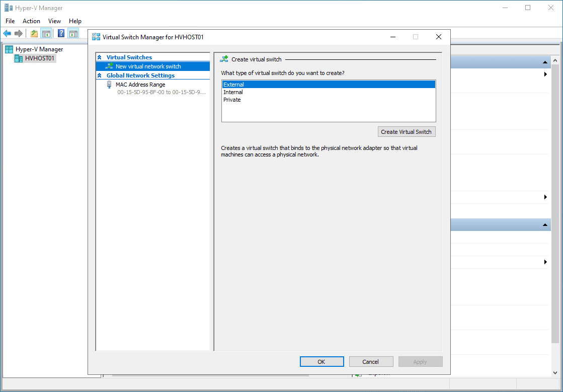Click Cancel in Virtual Switch Manager
563x392 pixels.
pyautogui.click(x=371, y=361)
